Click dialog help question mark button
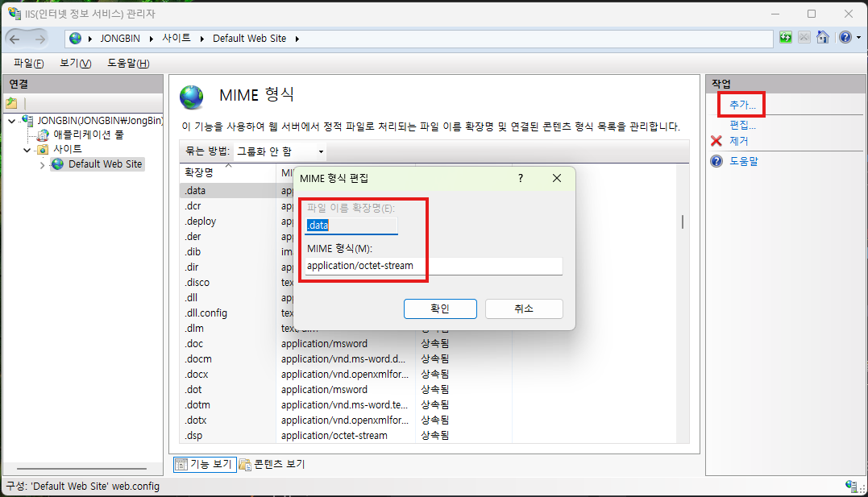 click(x=521, y=178)
